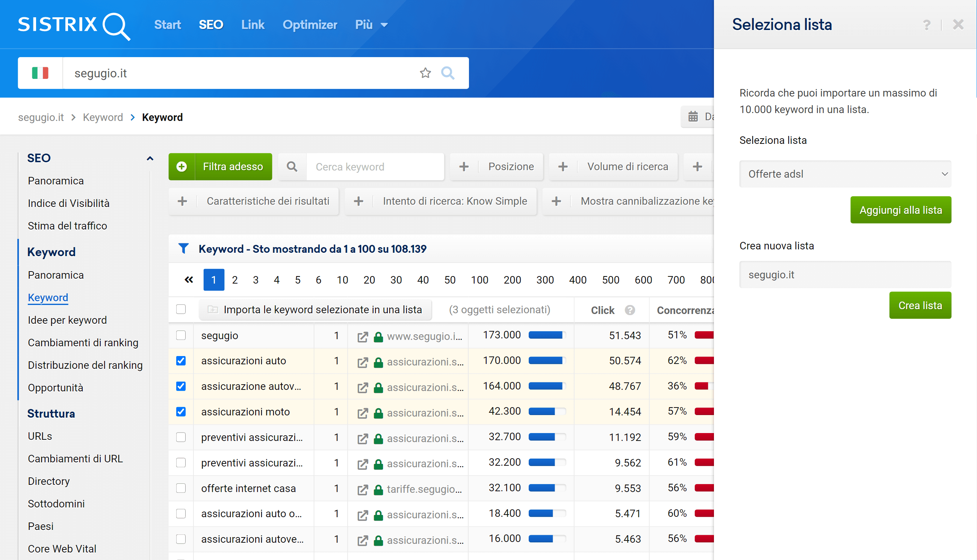Click the segugio.it breadcrumb link
The width and height of the screenshot is (977, 560).
[x=41, y=117]
